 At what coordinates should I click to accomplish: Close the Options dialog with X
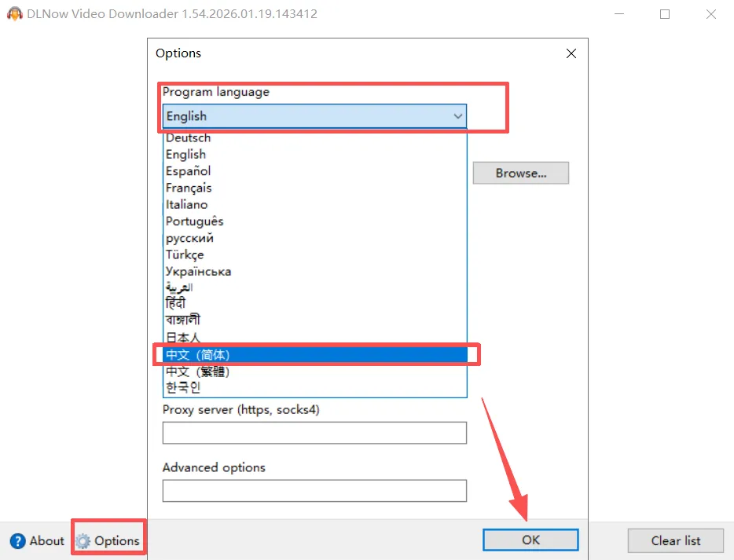(x=571, y=53)
